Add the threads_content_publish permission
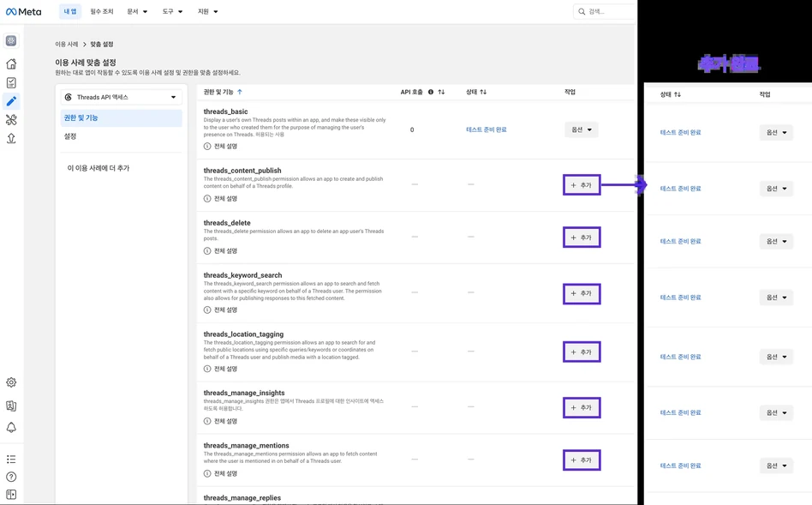This screenshot has height=505, width=812. (x=582, y=185)
